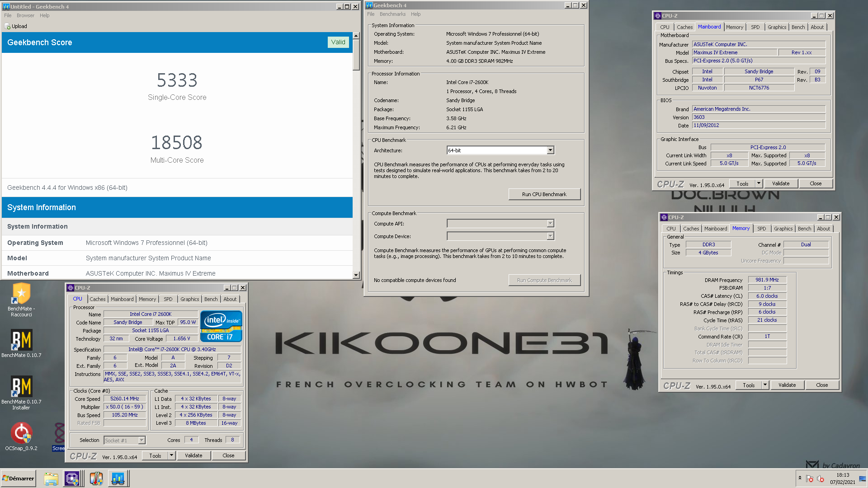Click the Geekbench results scrollbar thumb

click(x=356, y=54)
